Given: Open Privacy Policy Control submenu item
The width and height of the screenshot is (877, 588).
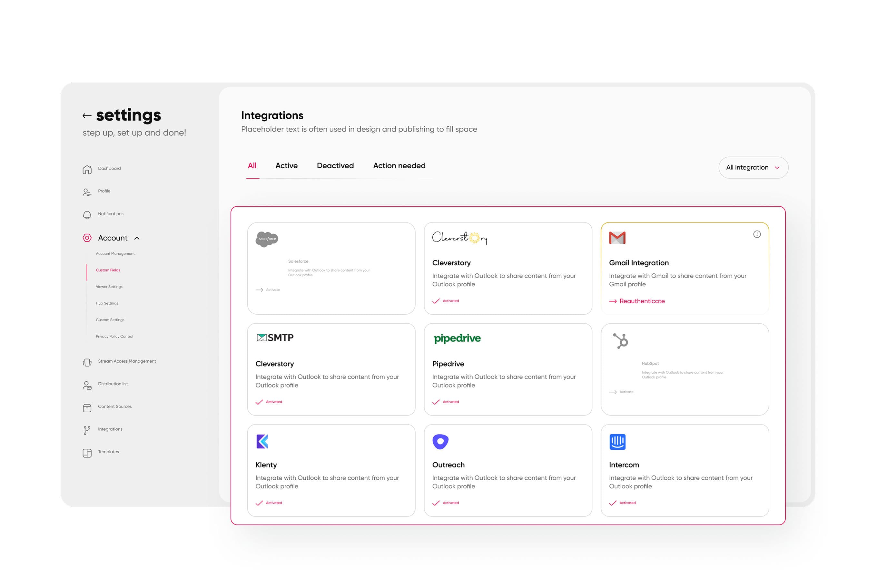Looking at the screenshot, I should pyautogui.click(x=114, y=336).
